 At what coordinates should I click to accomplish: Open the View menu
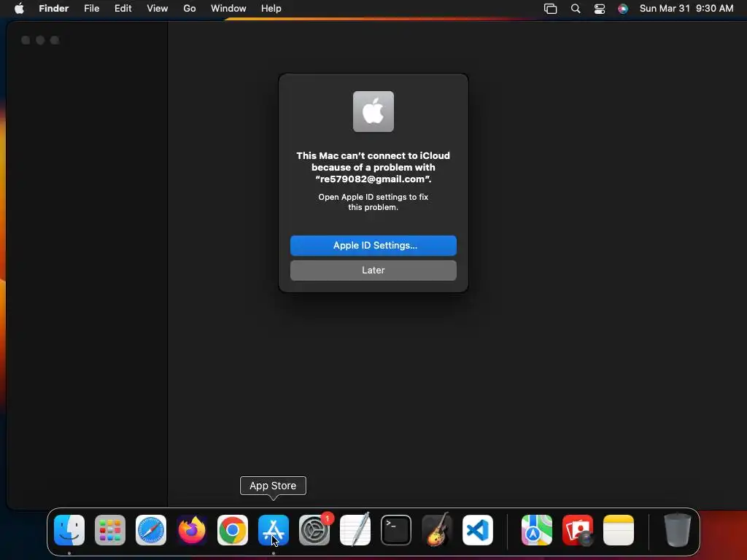click(158, 9)
